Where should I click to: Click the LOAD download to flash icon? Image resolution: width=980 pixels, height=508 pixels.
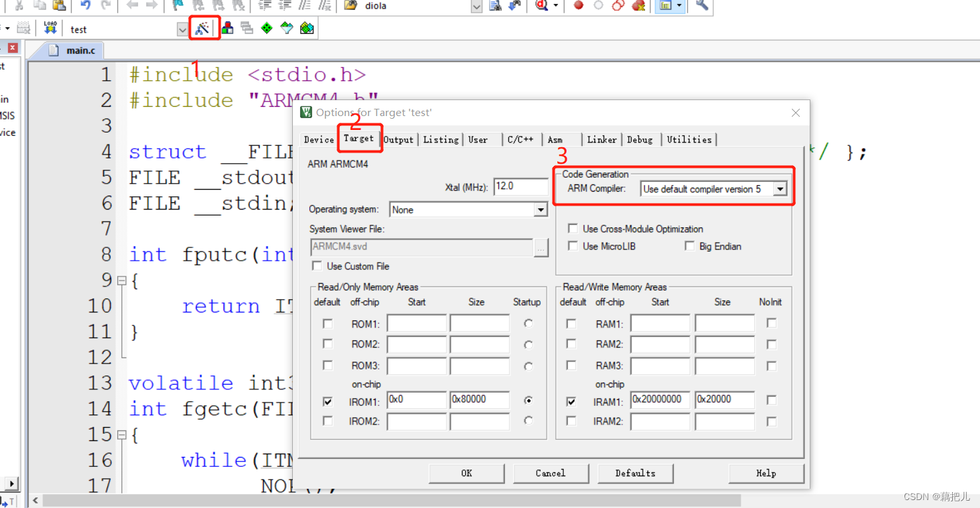[x=50, y=28]
